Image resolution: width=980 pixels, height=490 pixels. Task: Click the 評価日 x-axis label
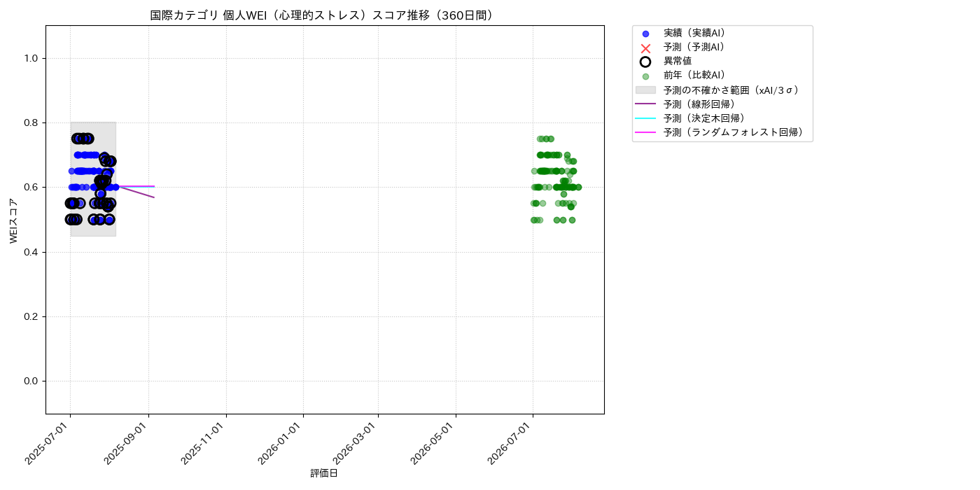pyautogui.click(x=324, y=474)
